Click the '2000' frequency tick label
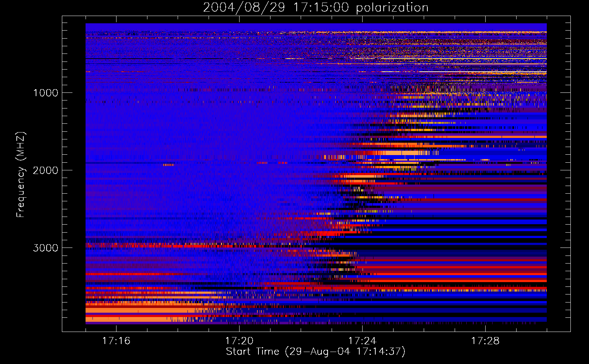This screenshot has height=364, width=589. point(46,170)
